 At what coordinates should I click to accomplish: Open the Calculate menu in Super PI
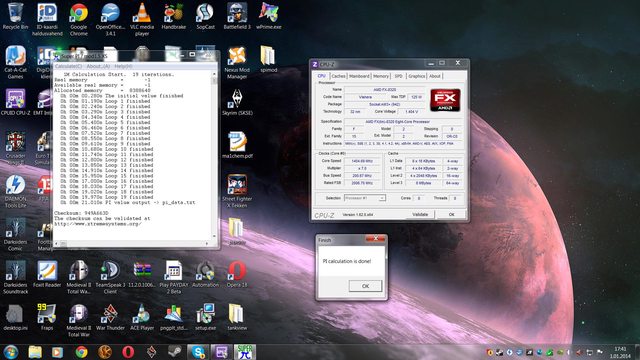point(68,66)
